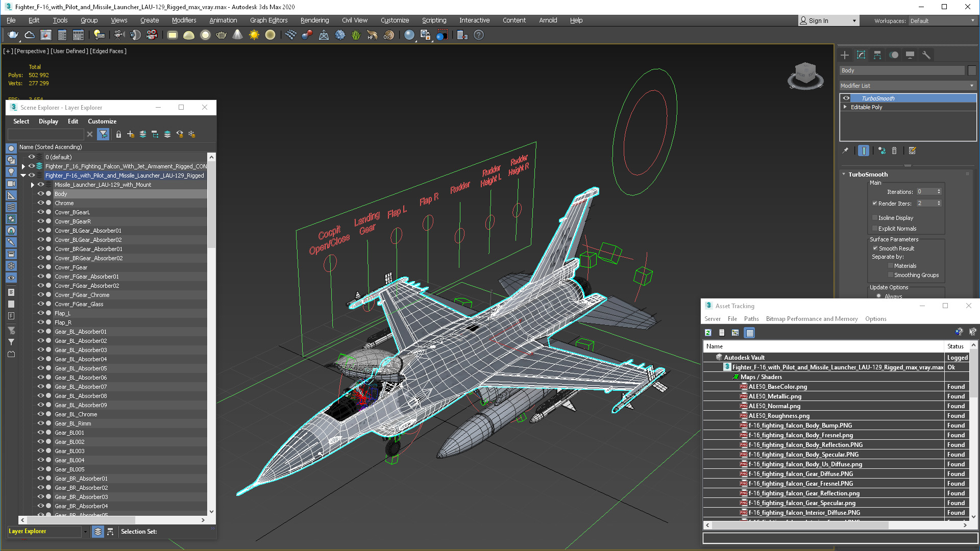Toggle visibility eye of Chrome object
The width and height of the screenshot is (980, 551).
coord(41,203)
